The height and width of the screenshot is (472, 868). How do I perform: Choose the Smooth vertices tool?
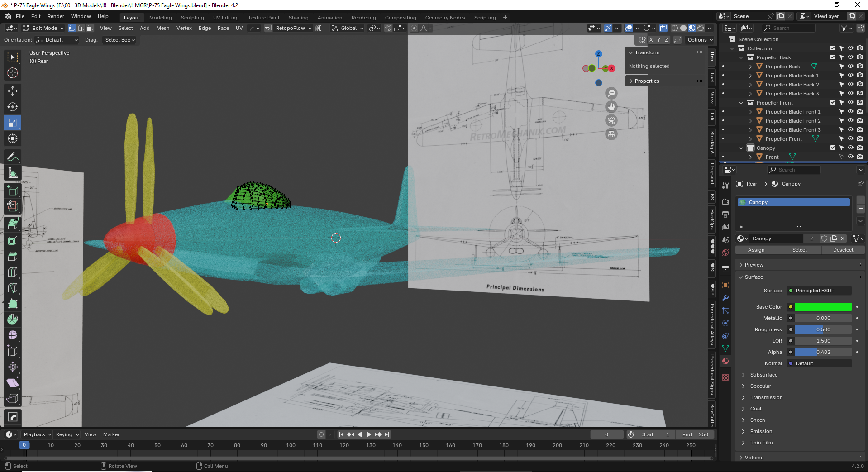(13, 335)
